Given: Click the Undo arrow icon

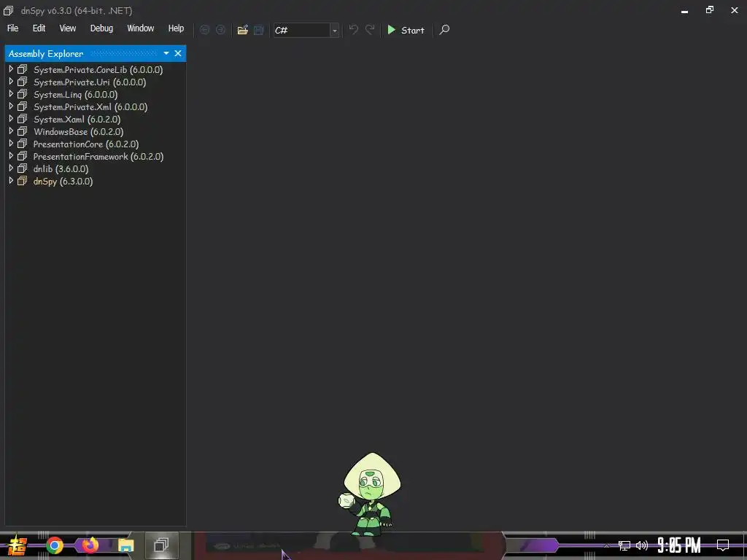Looking at the screenshot, I should (354, 29).
